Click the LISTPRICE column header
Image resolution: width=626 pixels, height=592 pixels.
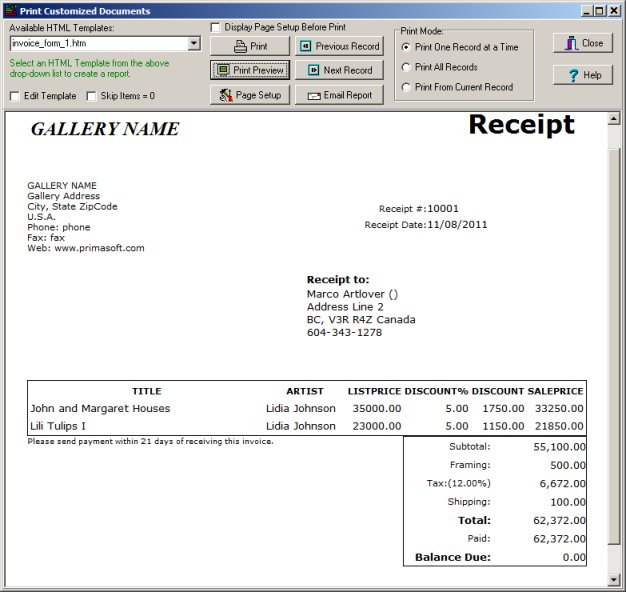[374, 391]
